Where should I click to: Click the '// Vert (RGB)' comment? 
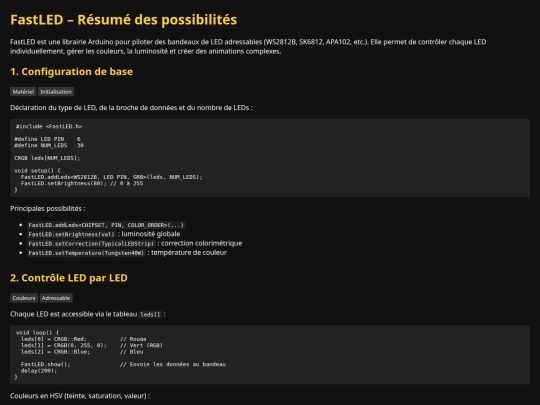[x=141, y=345]
